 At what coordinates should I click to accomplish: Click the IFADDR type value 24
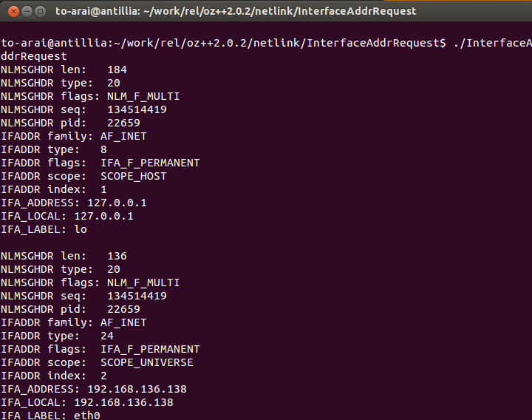107,336
